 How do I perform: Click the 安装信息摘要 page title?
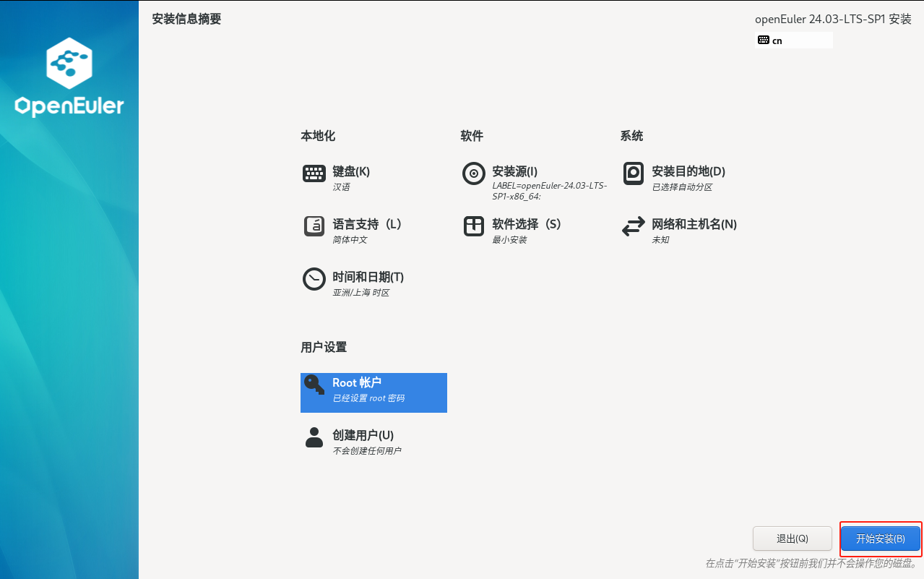point(186,19)
